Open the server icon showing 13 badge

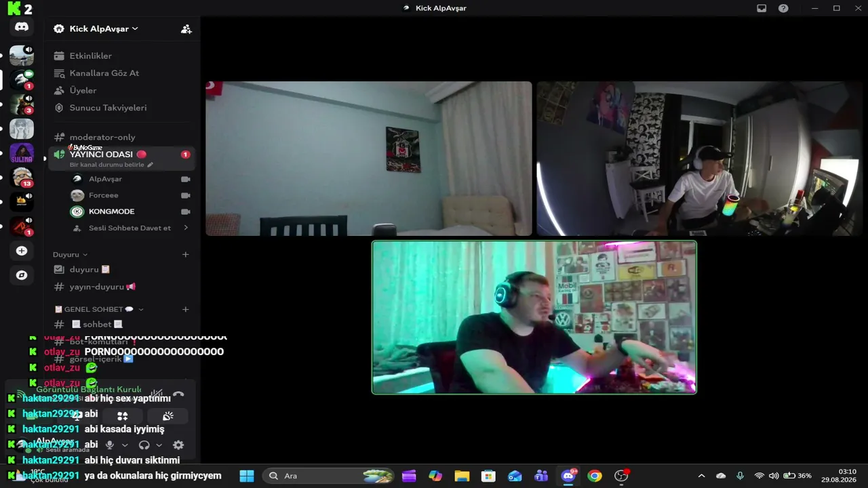(22, 177)
